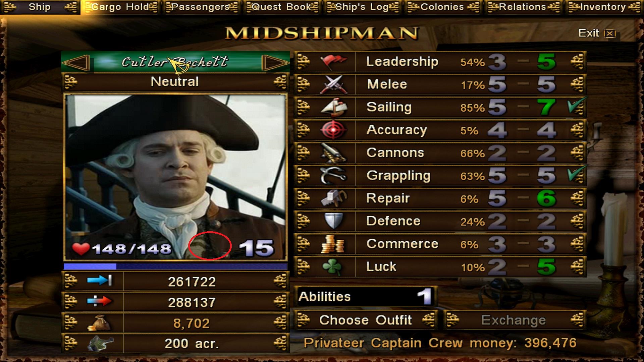The height and width of the screenshot is (362, 644).
Task: Open the Choose Outfit button
Action: 366,320
